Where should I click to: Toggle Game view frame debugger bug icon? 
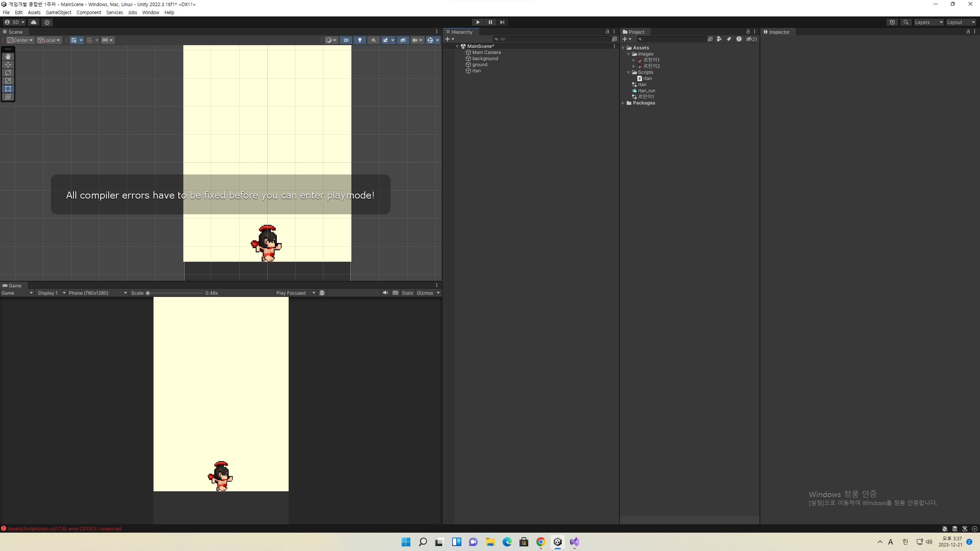click(322, 293)
